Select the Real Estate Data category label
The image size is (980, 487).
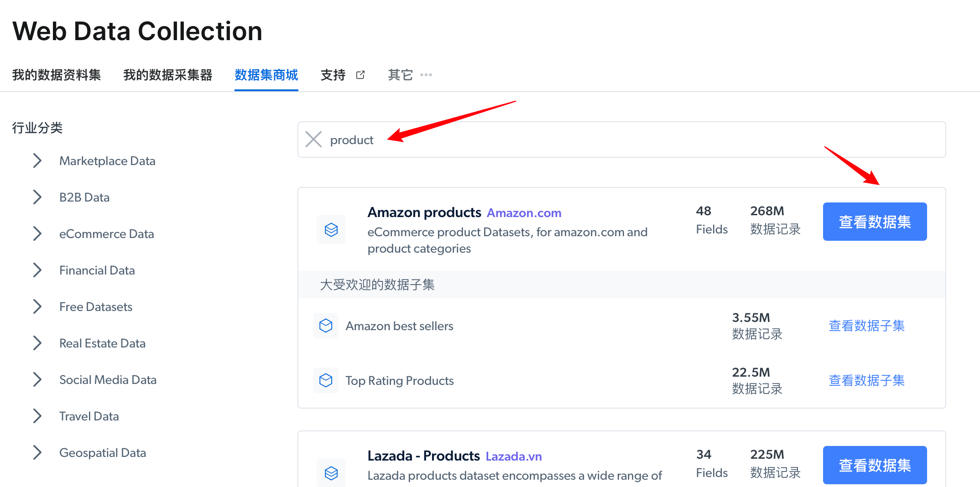coord(103,343)
